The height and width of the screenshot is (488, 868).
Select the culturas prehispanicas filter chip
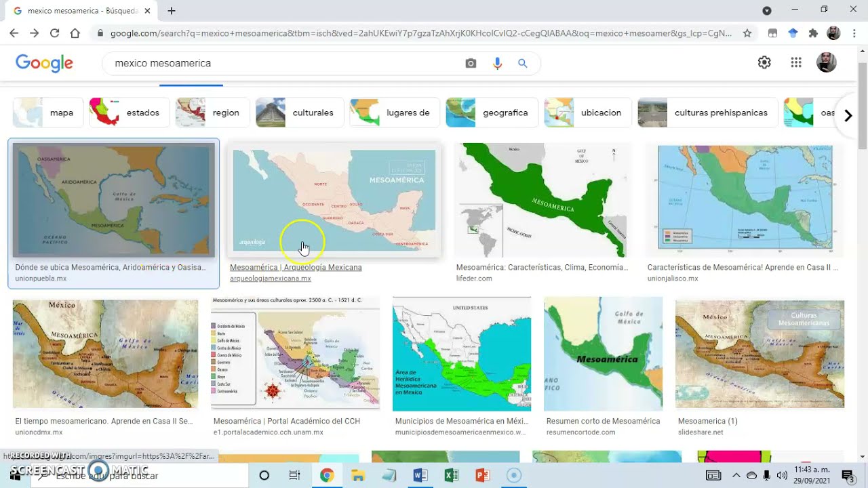[x=707, y=113]
